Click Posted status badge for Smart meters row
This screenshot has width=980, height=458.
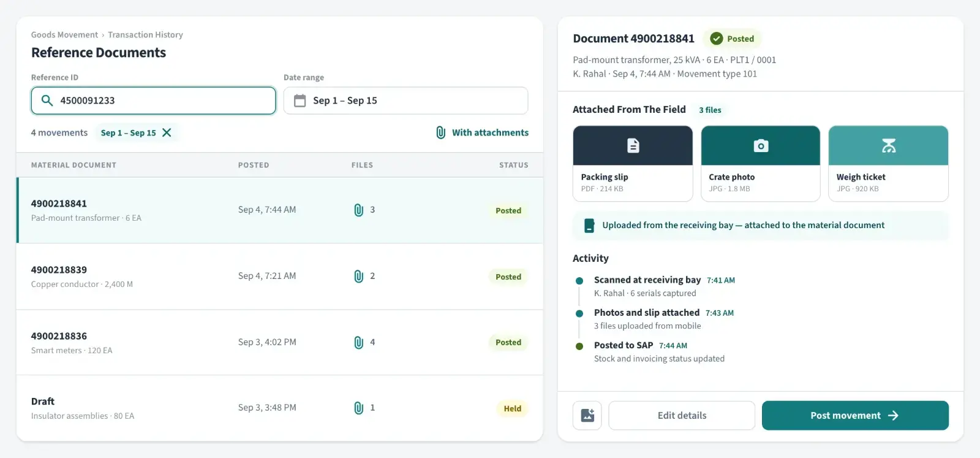(x=508, y=343)
